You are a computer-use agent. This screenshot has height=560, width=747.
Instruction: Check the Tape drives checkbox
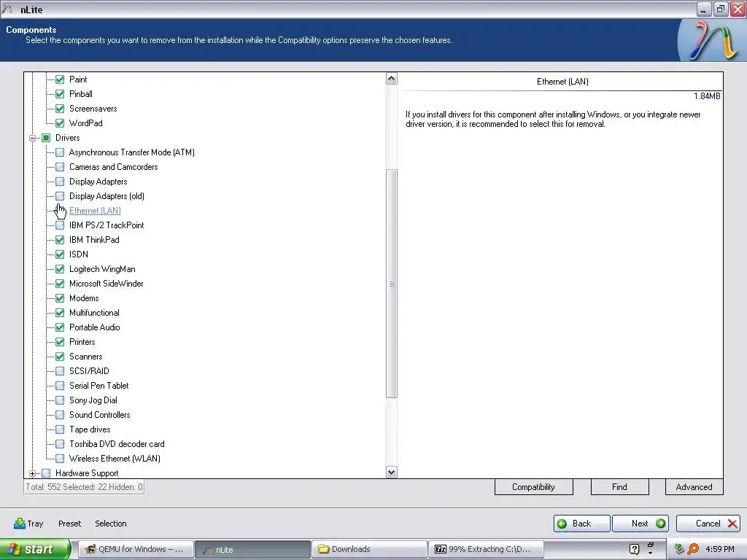click(60, 429)
